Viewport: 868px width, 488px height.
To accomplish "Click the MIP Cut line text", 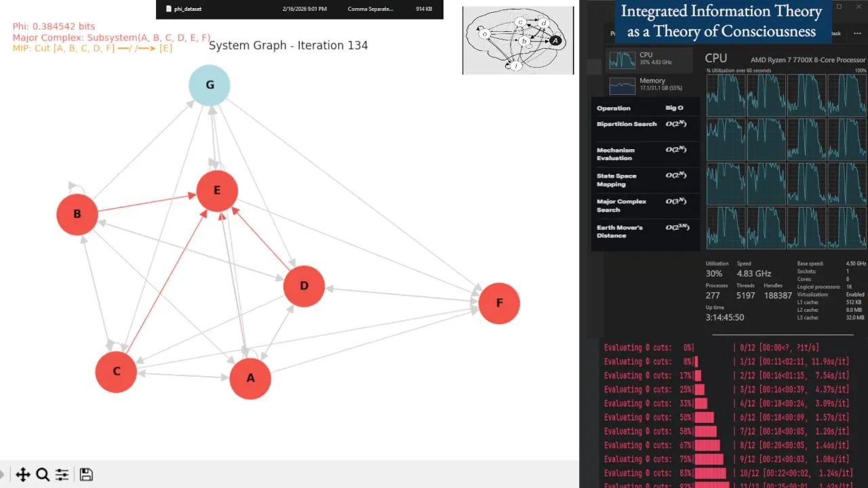I will point(92,48).
